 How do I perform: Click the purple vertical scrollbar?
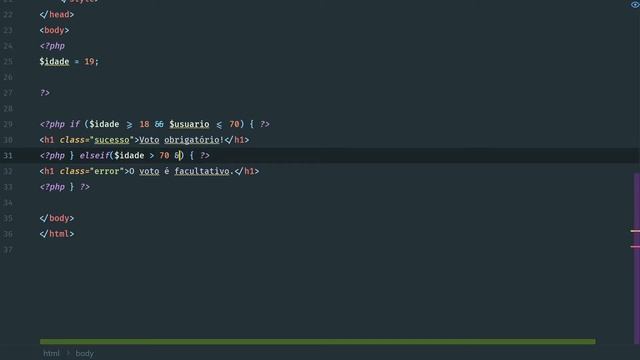[637, 259]
